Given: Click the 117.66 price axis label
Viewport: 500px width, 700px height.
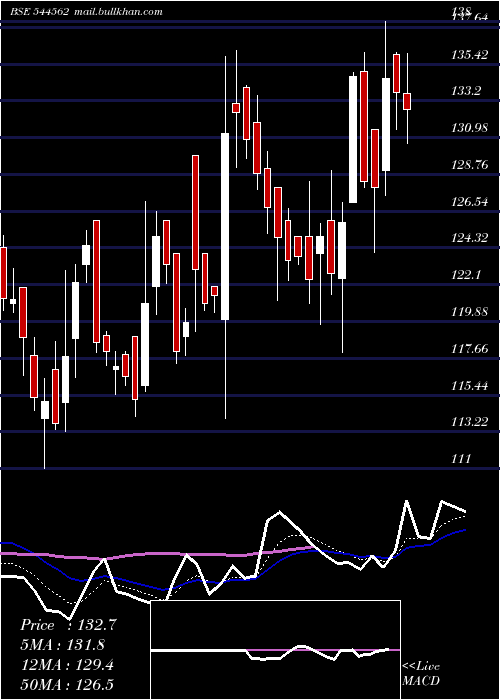Looking at the screenshot, I should (x=469, y=349).
